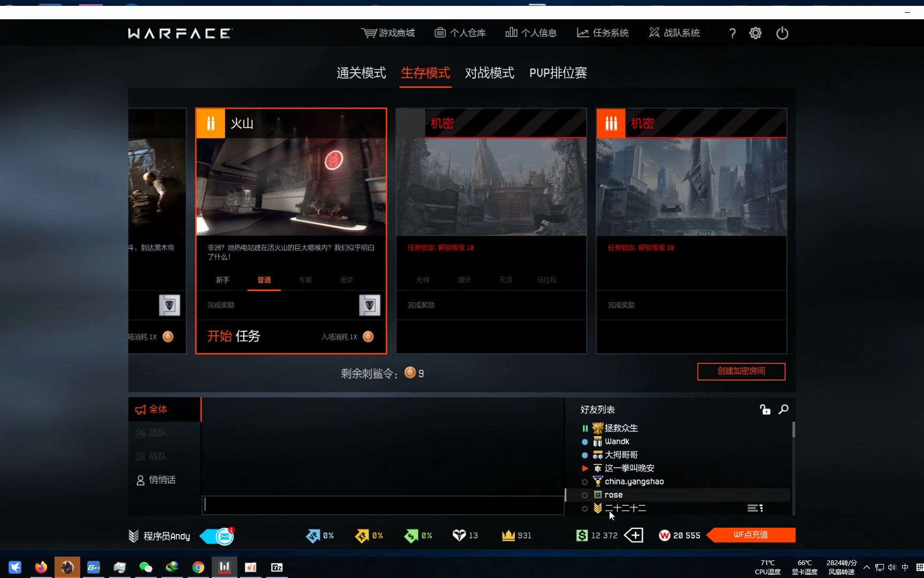Image resolution: width=924 pixels, height=578 pixels.
Task: Click the system volume tray icon
Action: [x=891, y=567]
